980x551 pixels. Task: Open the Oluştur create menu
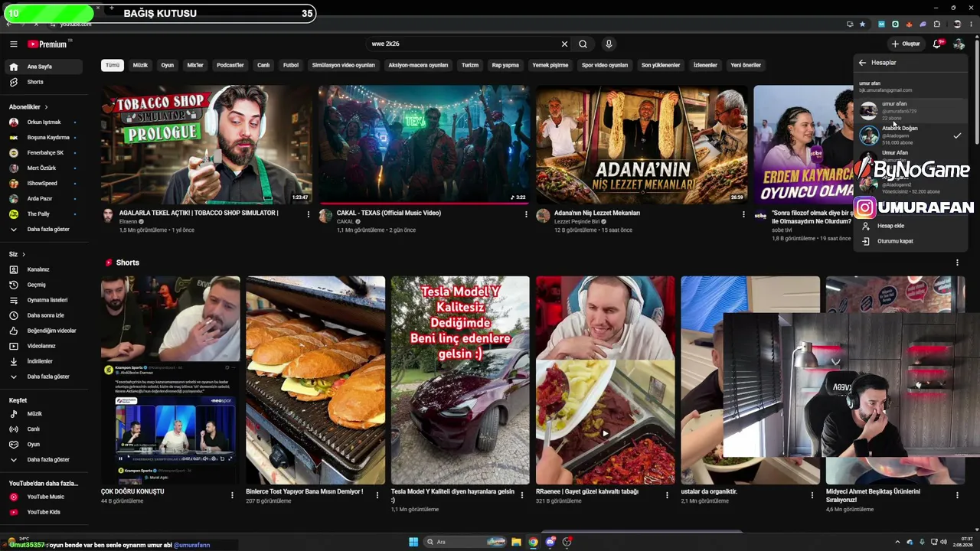[906, 44]
